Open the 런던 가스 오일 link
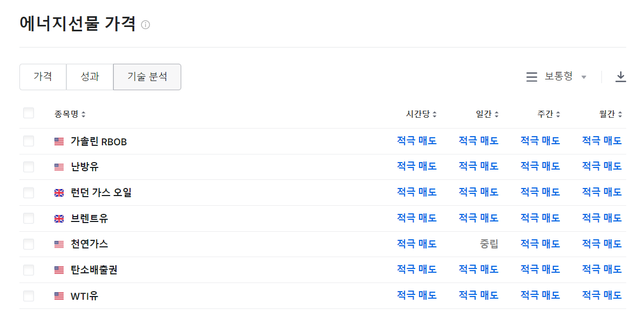The height and width of the screenshot is (323, 644). [101, 193]
